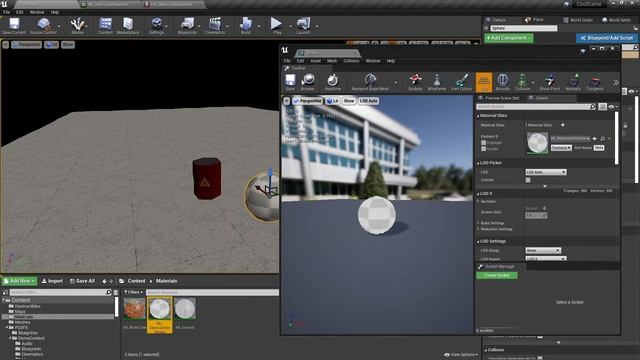
Task: Click Realtime icon in mesh editor toolbar
Action: pos(333,82)
